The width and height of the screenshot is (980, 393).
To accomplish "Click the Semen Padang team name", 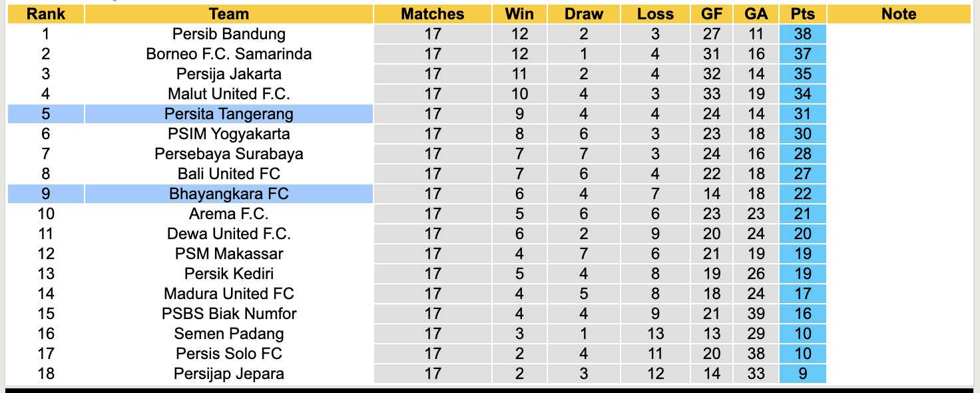I will click(x=228, y=334).
